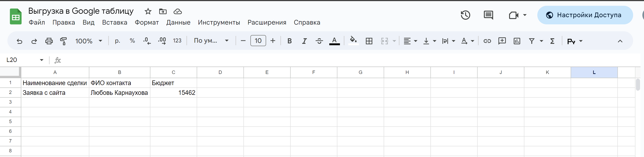Open text rotation dropdown
644x157 pixels.
click(x=467, y=41)
